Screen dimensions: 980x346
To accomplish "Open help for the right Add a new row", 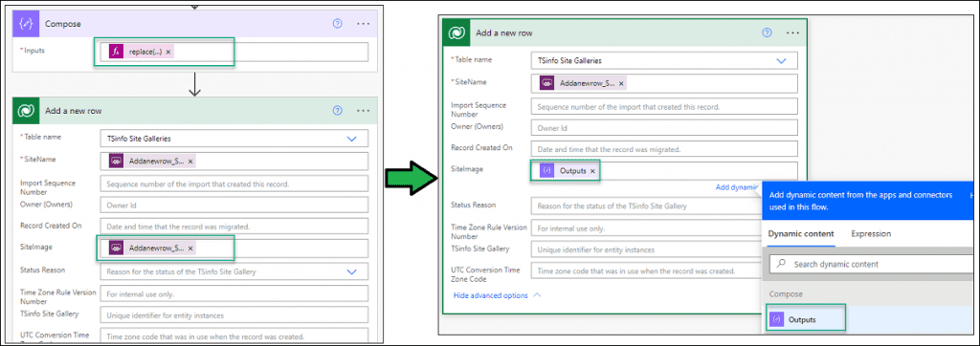I will coord(768,32).
